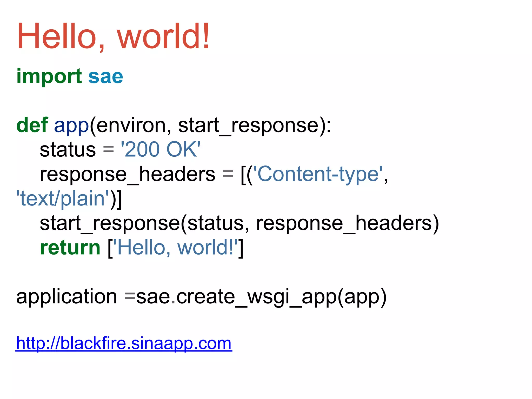Click the 'def app(environ, start_response):' line
Screen dimensions: 532x399
click(x=174, y=125)
